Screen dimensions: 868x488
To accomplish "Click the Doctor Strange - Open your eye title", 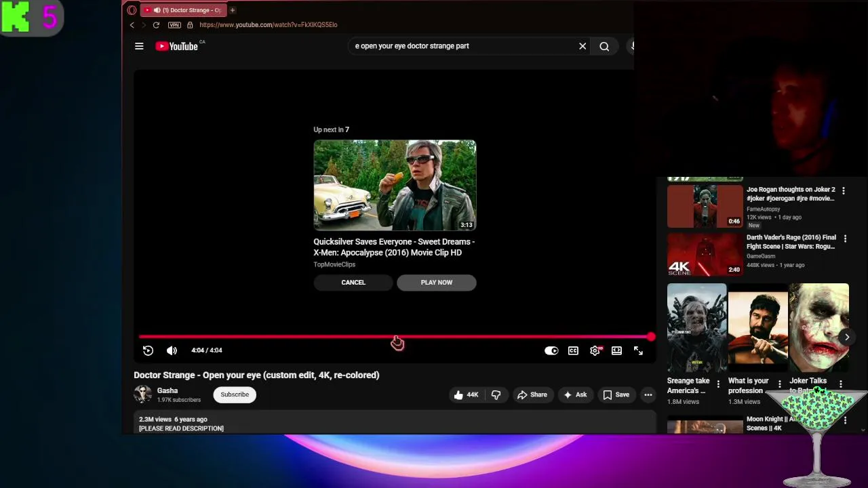I will coord(256,375).
